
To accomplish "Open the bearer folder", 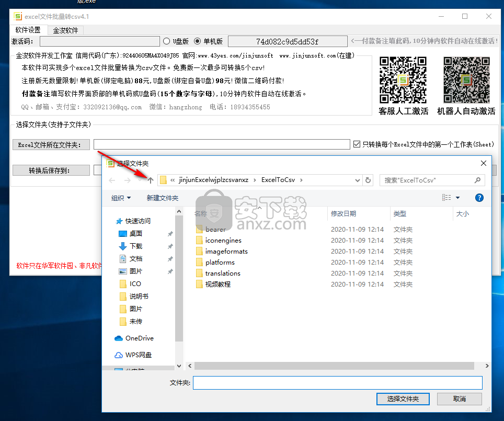I will [215, 229].
